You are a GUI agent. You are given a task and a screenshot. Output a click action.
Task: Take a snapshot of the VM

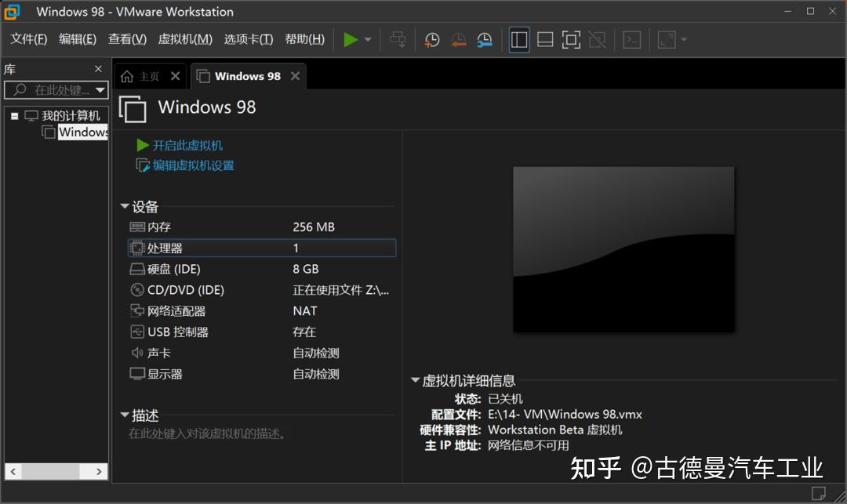point(431,39)
